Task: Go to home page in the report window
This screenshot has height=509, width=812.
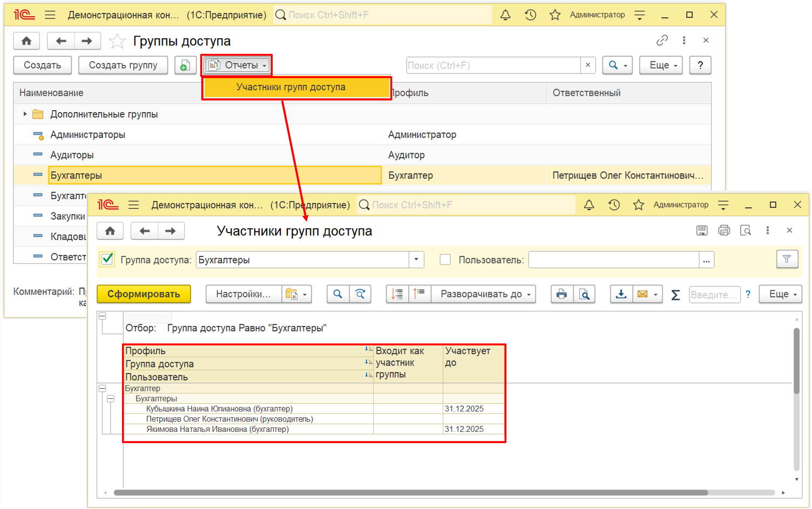Action: tap(110, 231)
